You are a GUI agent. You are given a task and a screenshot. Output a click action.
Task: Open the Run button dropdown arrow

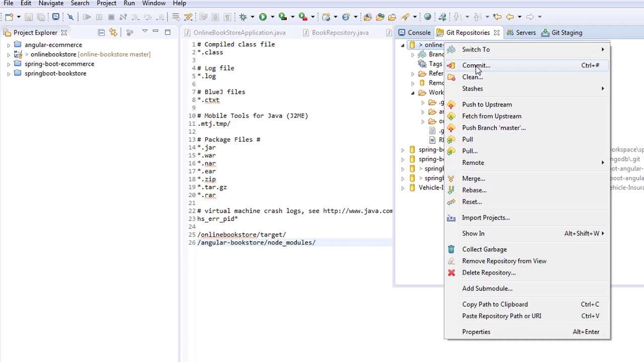pyautogui.click(x=272, y=17)
